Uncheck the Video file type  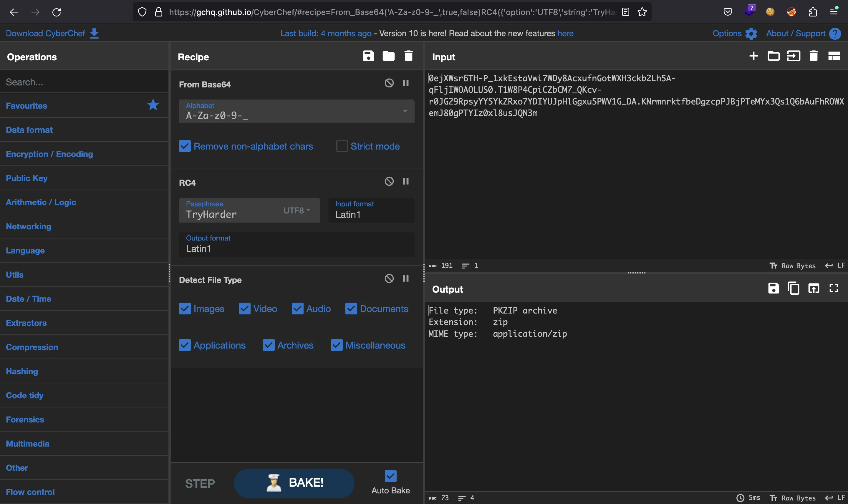click(x=244, y=309)
